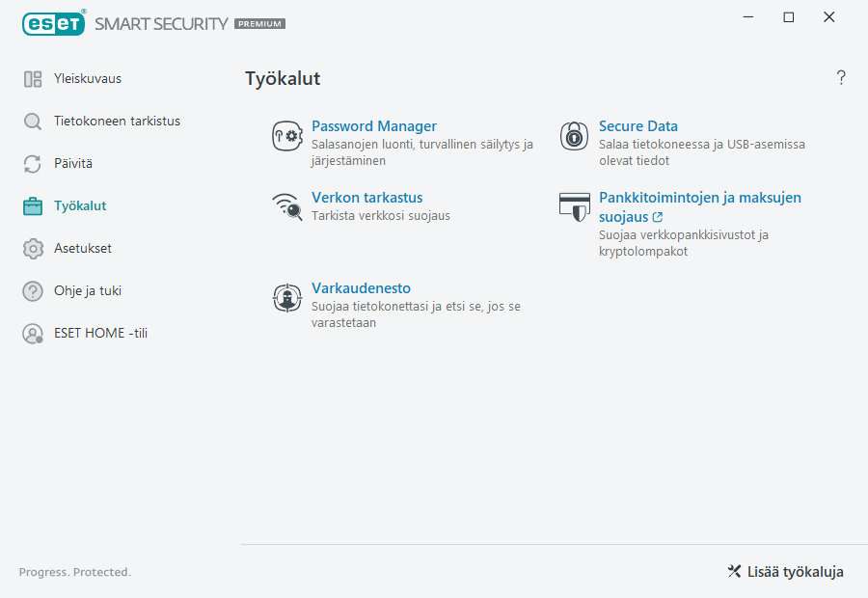The width and height of the screenshot is (868, 598).
Task: Click the Tietokoneen tarkistus magnifier icon
Action: click(x=32, y=121)
